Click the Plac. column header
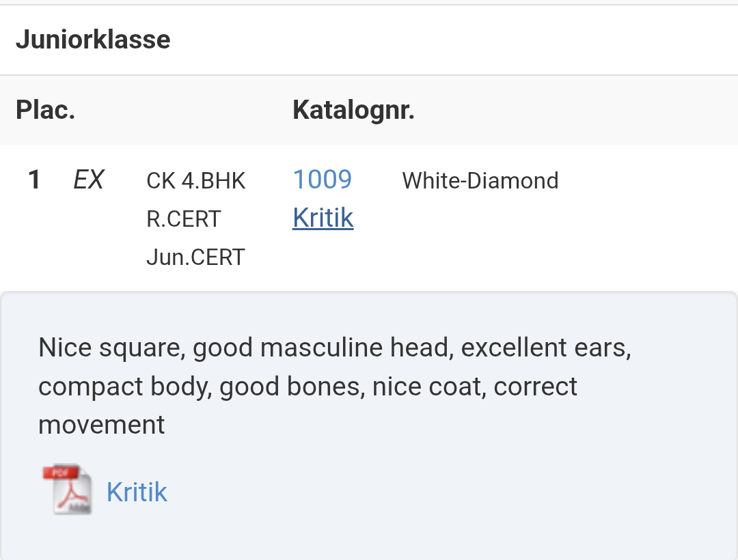Screen dimensions: 738x560 (45, 110)
